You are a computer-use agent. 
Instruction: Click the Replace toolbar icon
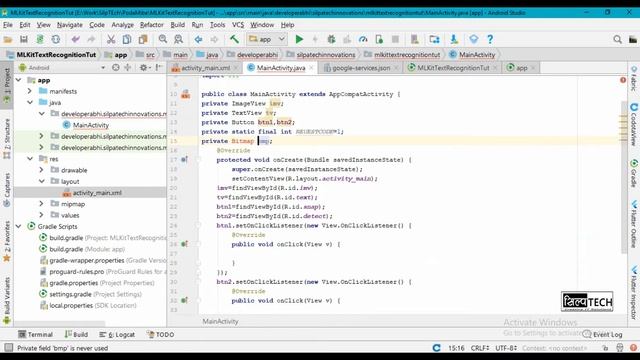click(x=178, y=40)
